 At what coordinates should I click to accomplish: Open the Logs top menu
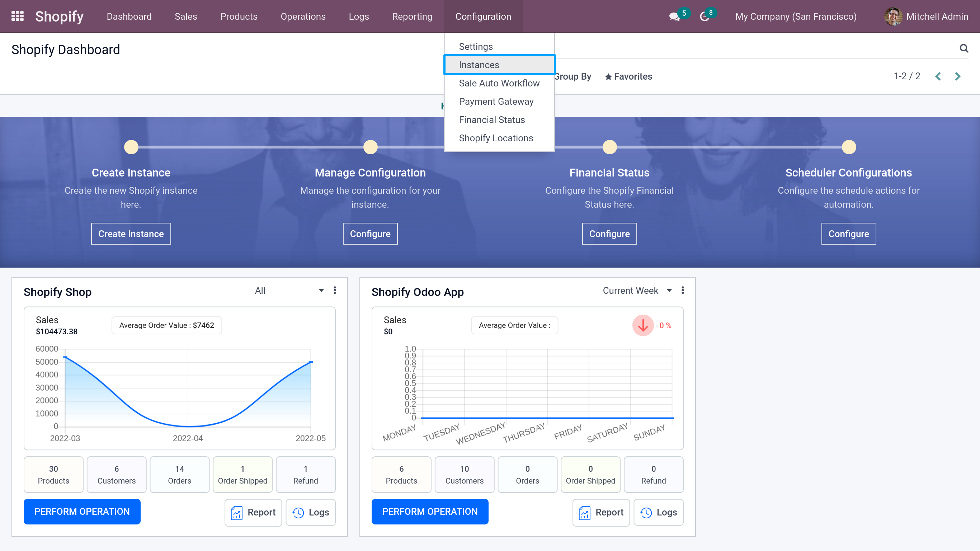(x=359, y=17)
